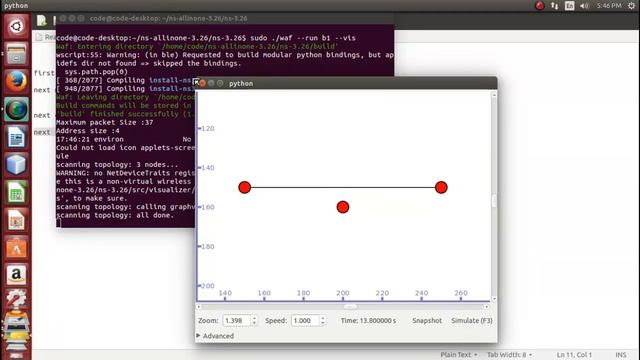Show the clock reading 5:46 PM
The height and width of the screenshot is (360, 640).
(609, 6)
